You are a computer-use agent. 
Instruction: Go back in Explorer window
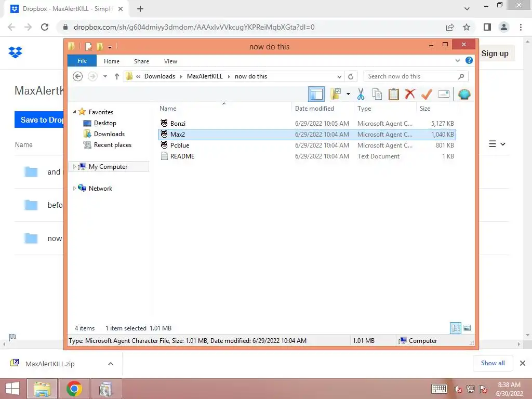point(78,76)
